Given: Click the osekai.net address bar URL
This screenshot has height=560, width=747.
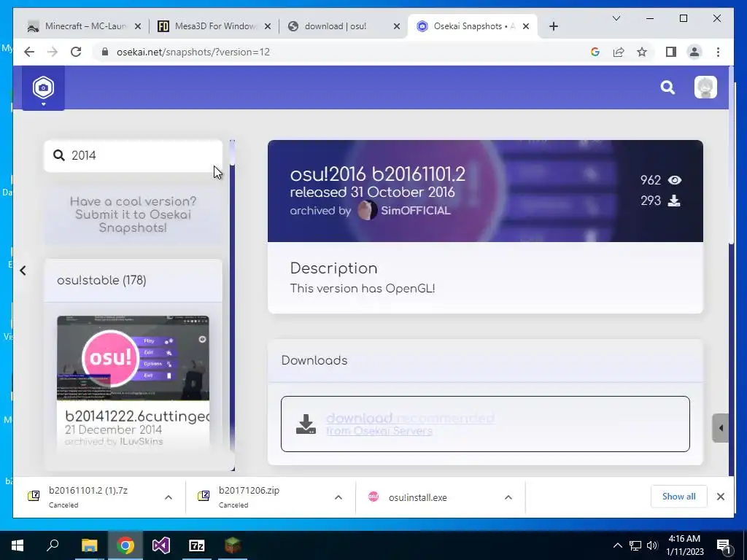Looking at the screenshot, I should tap(193, 52).
